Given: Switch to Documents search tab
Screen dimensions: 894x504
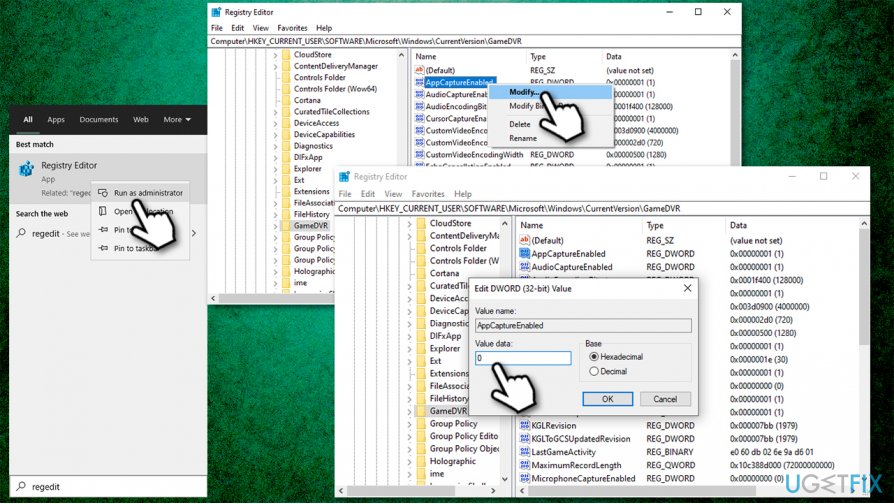Looking at the screenshot, I should pyautogui.click(x=99, y=119).
